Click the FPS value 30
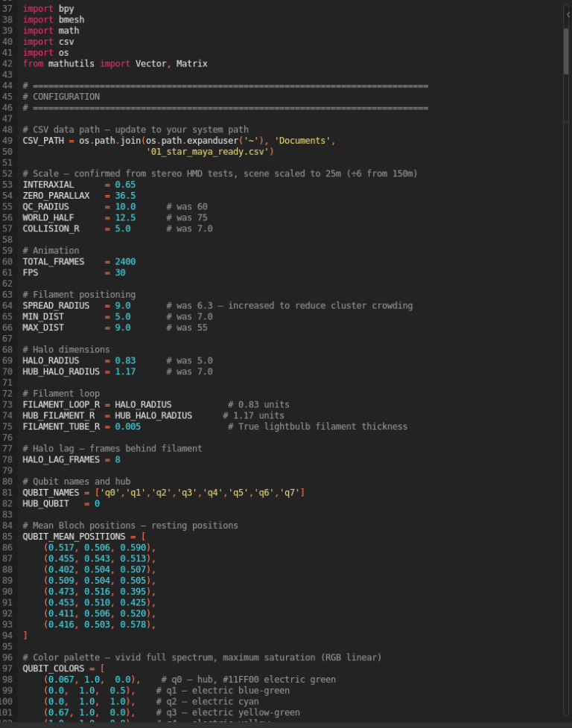This screenshot has width=572, height=728. click(120, 272)
